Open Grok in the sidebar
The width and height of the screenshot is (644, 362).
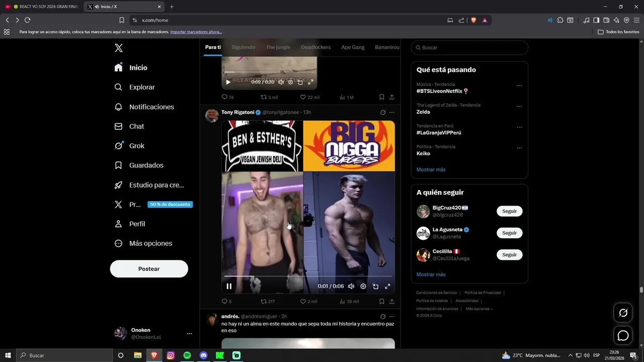(x=129, y=146)
